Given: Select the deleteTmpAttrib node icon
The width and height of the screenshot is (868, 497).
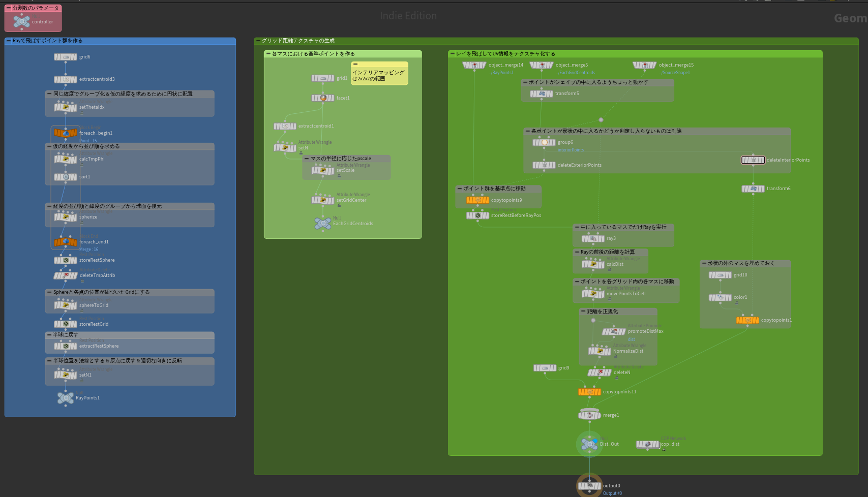Looking at the screenshot, I should [66, 275].
